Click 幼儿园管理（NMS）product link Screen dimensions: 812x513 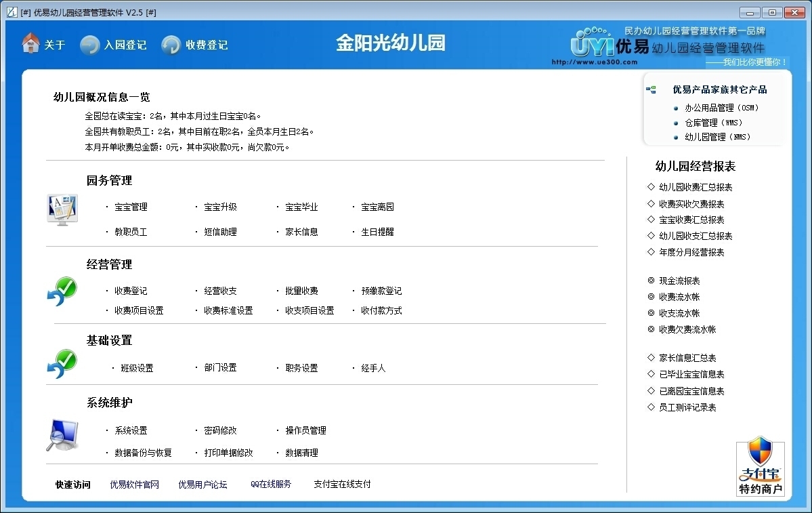coord(718,137)
